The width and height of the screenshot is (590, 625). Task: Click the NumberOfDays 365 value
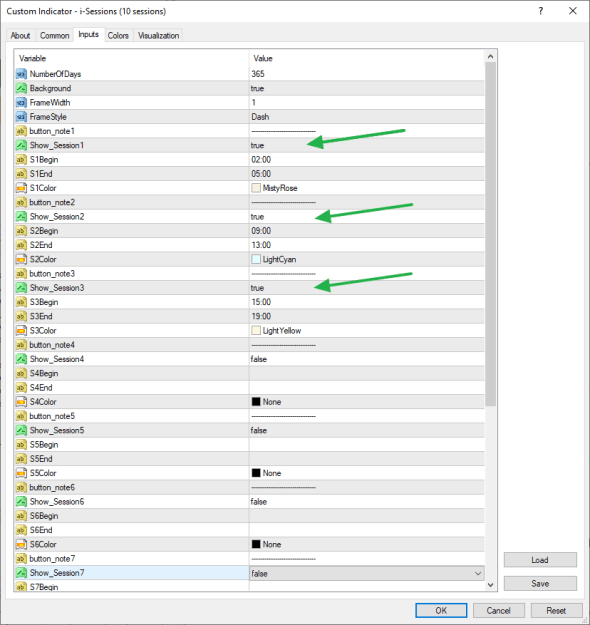[x=366, y=74]
